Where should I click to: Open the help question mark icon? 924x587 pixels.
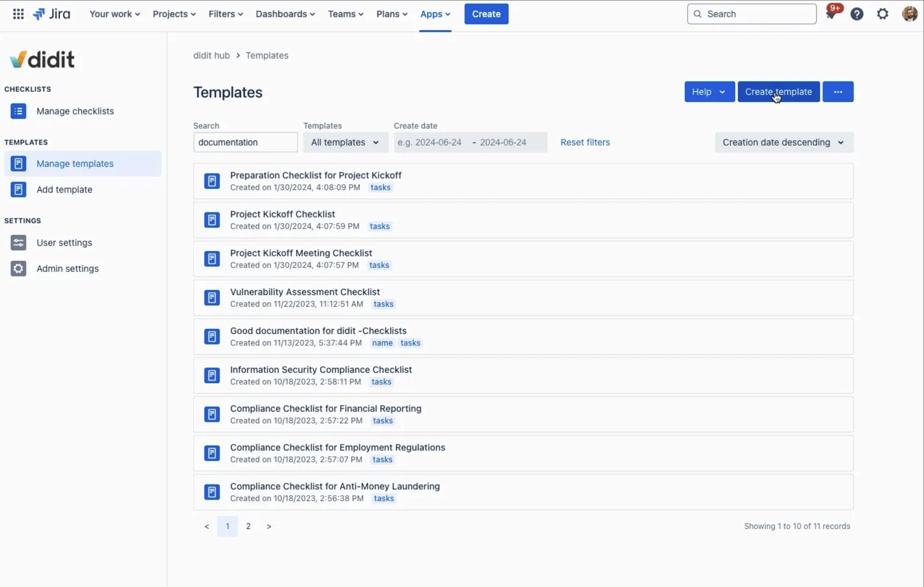pos(857,14)
